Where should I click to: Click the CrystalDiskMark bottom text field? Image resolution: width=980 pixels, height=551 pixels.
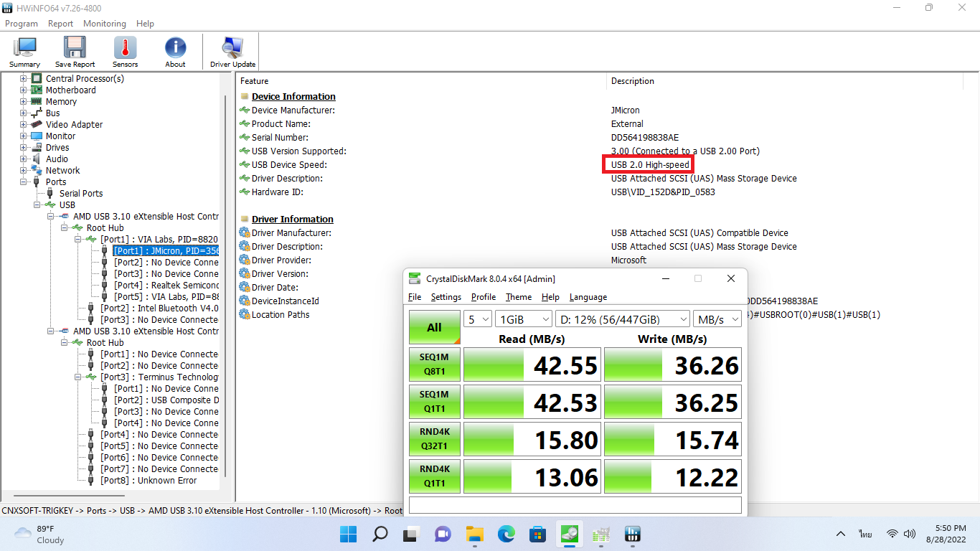point(575,505)
